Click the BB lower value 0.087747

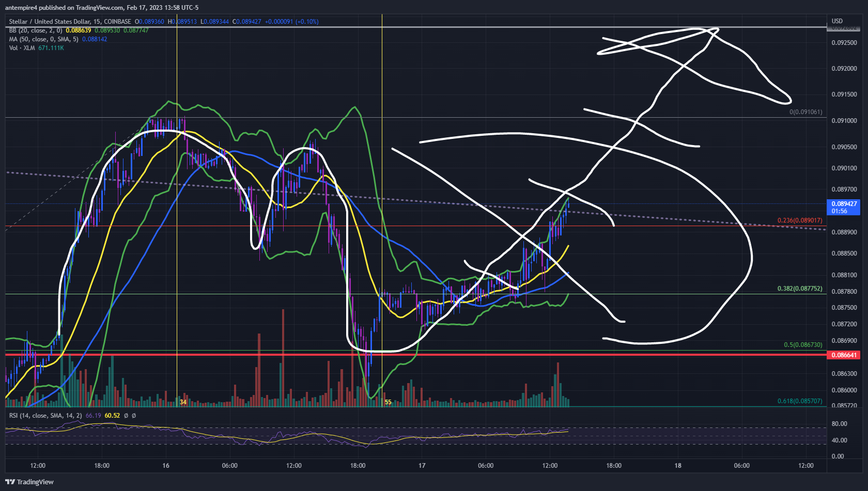(x=136, y=30)
